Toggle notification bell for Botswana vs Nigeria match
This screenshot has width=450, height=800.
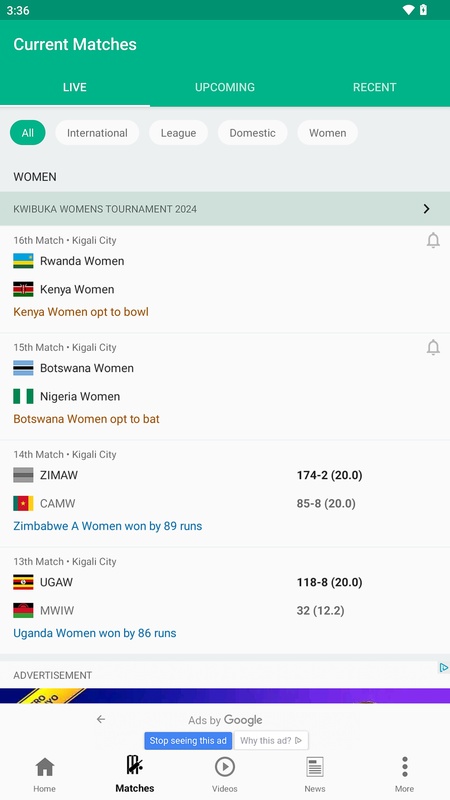[433, 347]
